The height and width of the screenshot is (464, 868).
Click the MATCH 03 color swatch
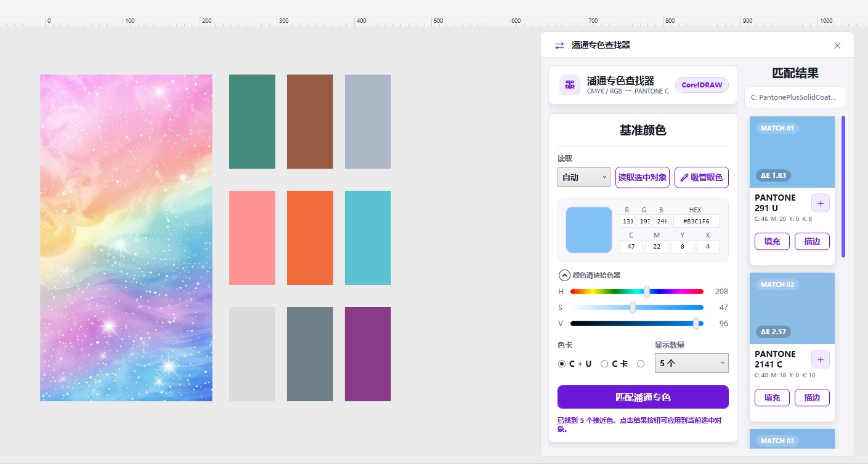[792, 439]
